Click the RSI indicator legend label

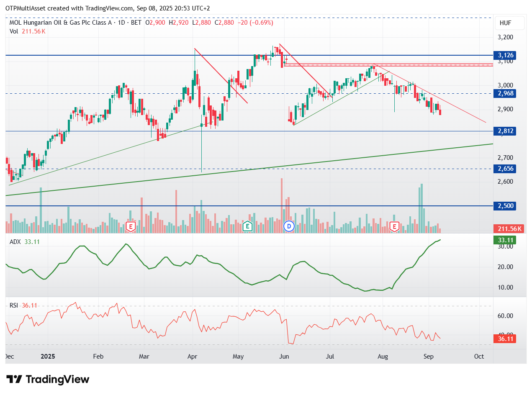coord(14,305)
